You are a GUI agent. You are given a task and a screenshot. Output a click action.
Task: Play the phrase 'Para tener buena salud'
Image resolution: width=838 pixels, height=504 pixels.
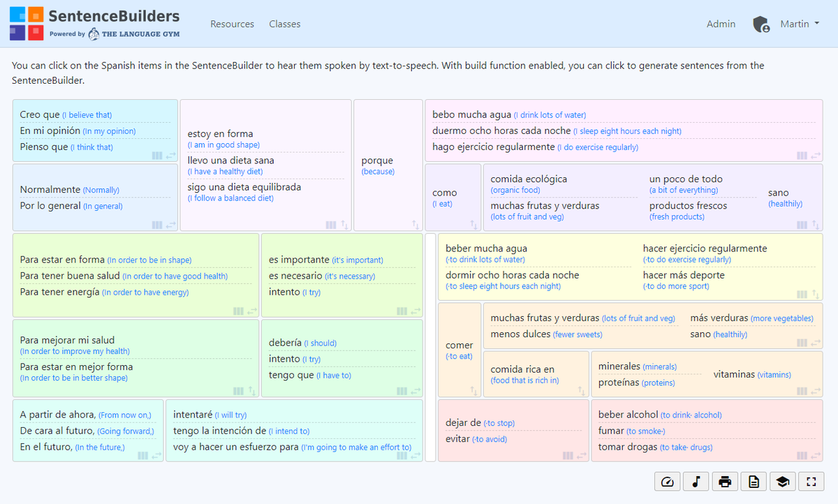click(70, 276)
